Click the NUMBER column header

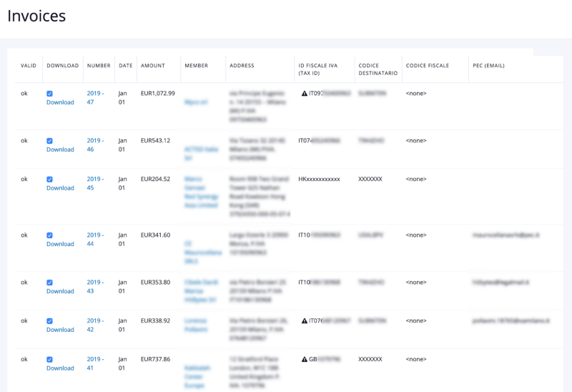99,66
